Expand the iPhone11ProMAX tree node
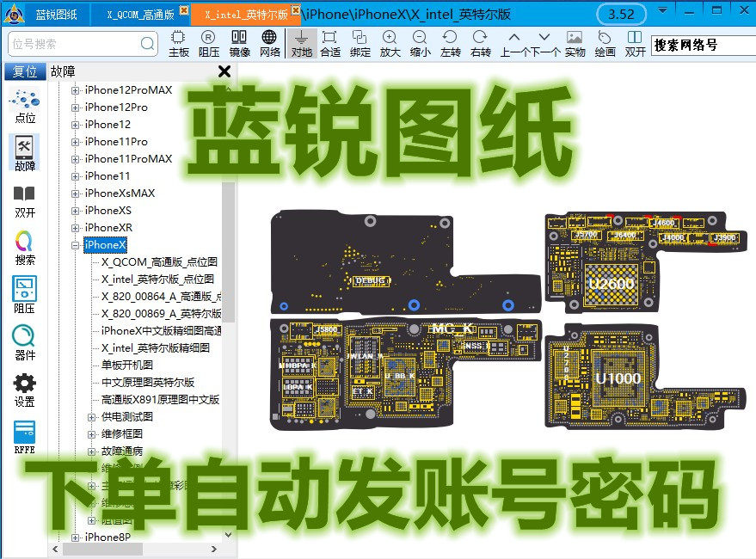This screenshot has width=756, height=559. coord(75,159)
